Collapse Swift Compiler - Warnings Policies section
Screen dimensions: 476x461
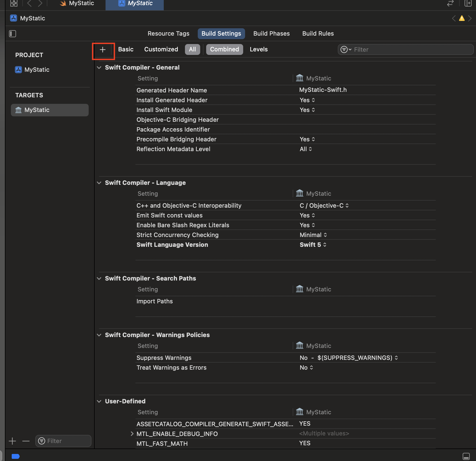(x=99, y=335)
